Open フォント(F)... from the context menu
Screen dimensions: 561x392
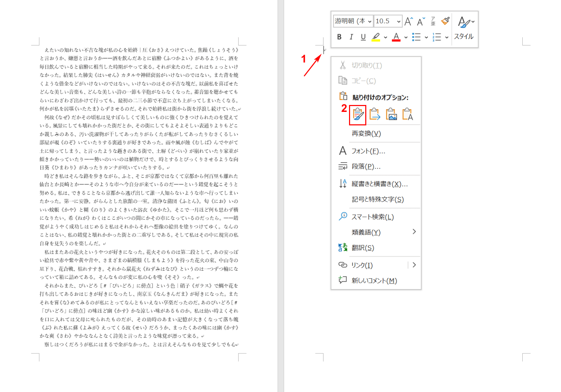[x=368, y=151]
